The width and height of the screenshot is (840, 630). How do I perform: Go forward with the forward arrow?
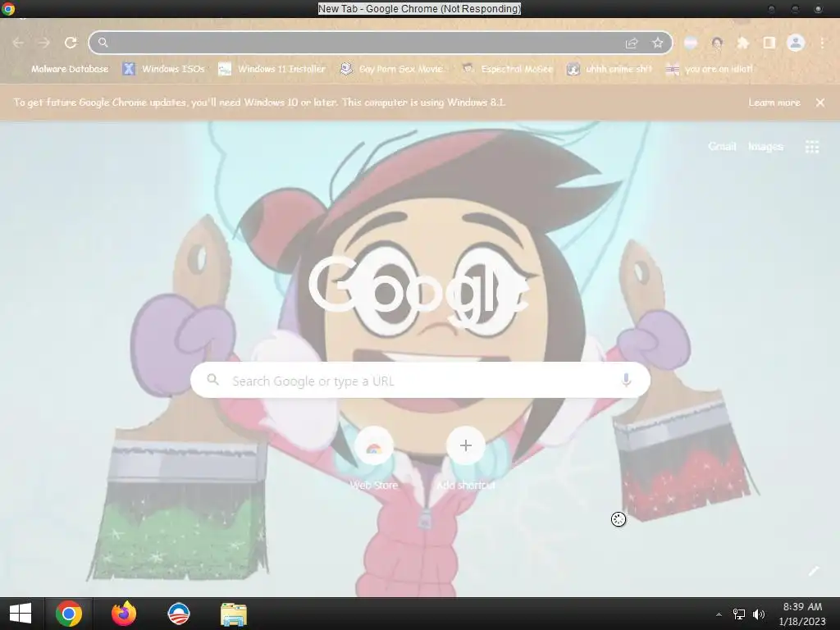click(x=44, y=43)
